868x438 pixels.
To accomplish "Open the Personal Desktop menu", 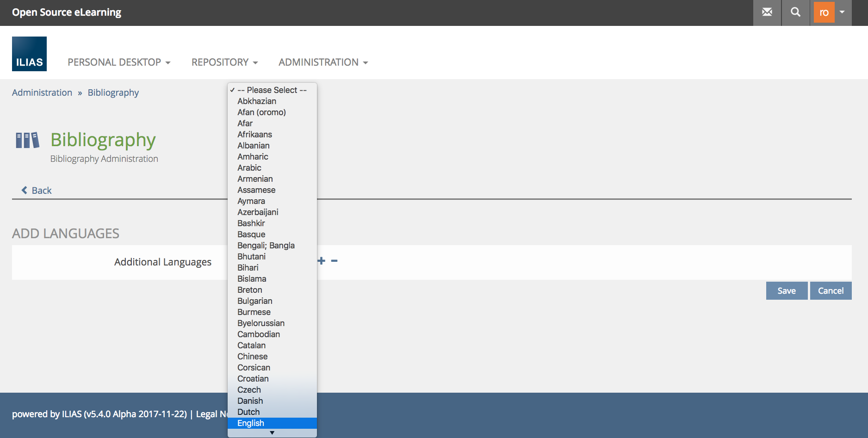I will pyautogui.click(x=119, y=62).
